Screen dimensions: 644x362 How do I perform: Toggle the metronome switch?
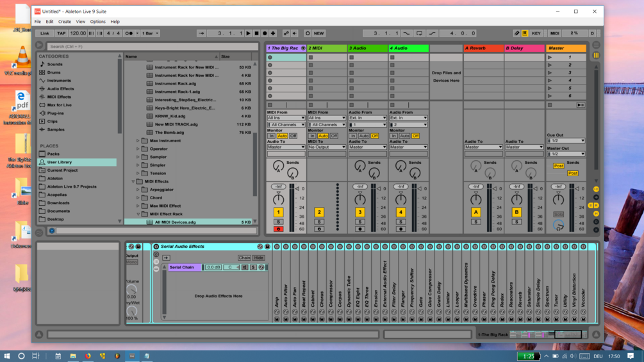[x=129, y=33]
